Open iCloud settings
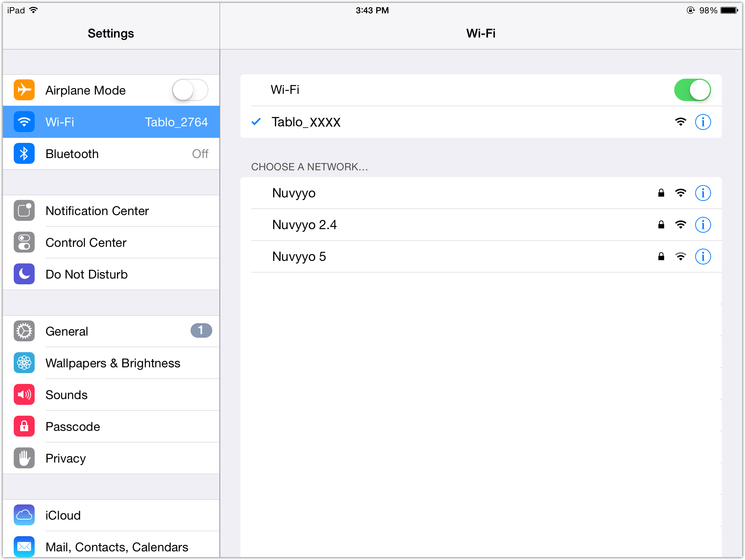Image resolution: width=745 pixels, height=560 pixels. (111, 515)
